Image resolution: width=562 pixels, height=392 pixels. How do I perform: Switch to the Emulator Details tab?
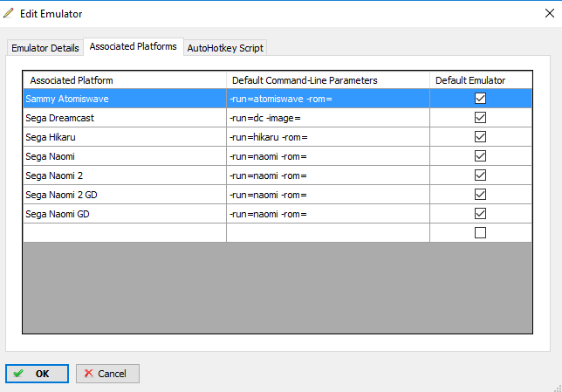[x=45, y=48]
